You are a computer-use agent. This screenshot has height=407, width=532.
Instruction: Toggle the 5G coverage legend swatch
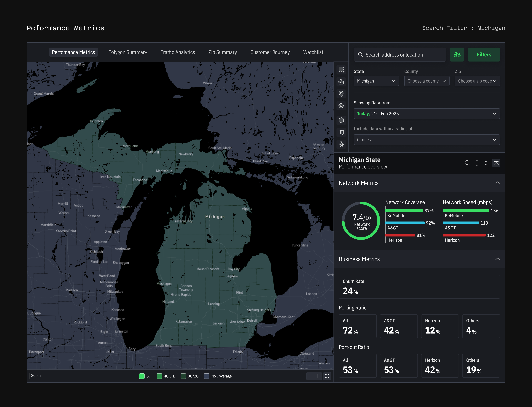[142, 376]
